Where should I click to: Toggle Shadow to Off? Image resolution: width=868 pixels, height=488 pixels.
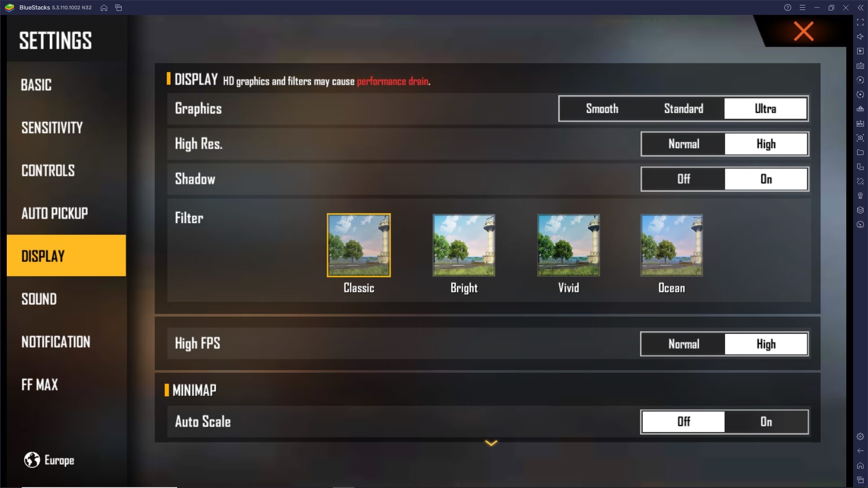click(683, 179)
